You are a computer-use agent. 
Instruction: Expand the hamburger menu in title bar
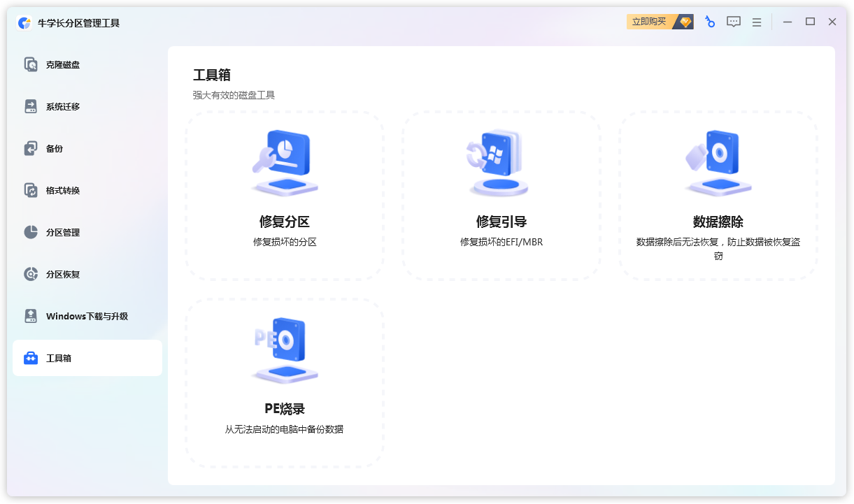(x=757, y=22)
